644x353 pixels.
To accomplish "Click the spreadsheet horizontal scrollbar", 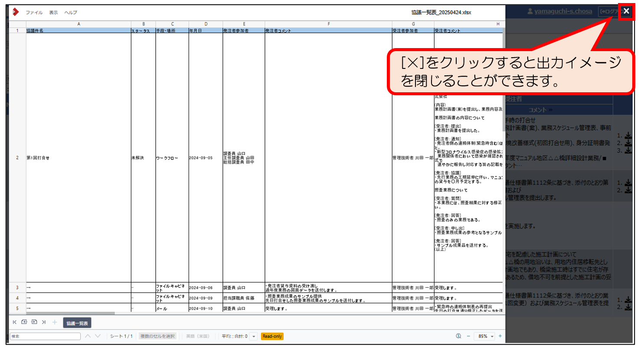I will point(71,313).
